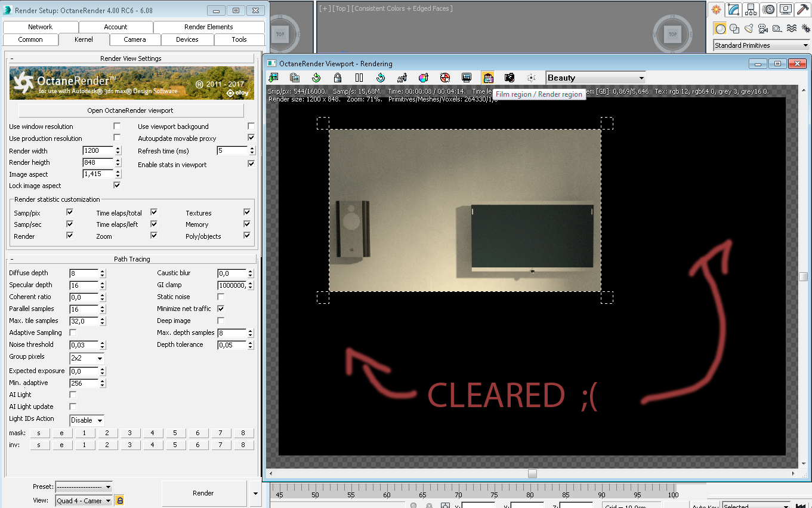The image size is (812, 508).
Task: Switch to the Camera tab
Action: (x=135, y=39)
